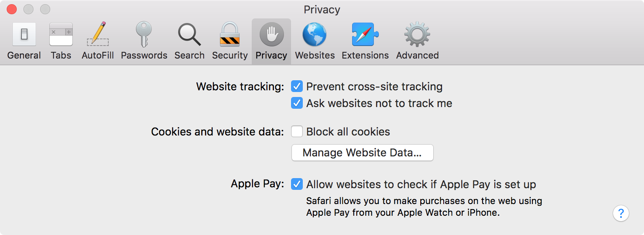Open the help question mark button
The image size is (644, 235).
coord(621,213)
